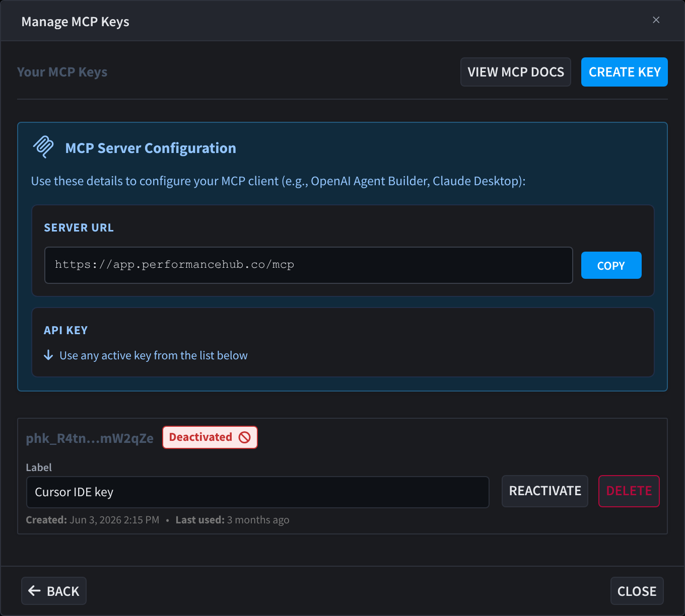Click the 'MCP Server Configuration' title
685x616 pixels.
click(x=151, y=148)
